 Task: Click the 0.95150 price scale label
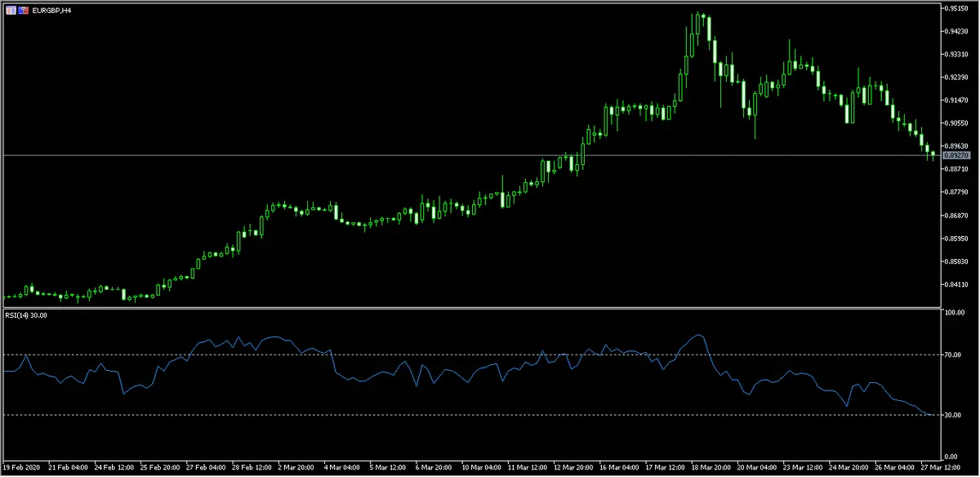(956, 8)
